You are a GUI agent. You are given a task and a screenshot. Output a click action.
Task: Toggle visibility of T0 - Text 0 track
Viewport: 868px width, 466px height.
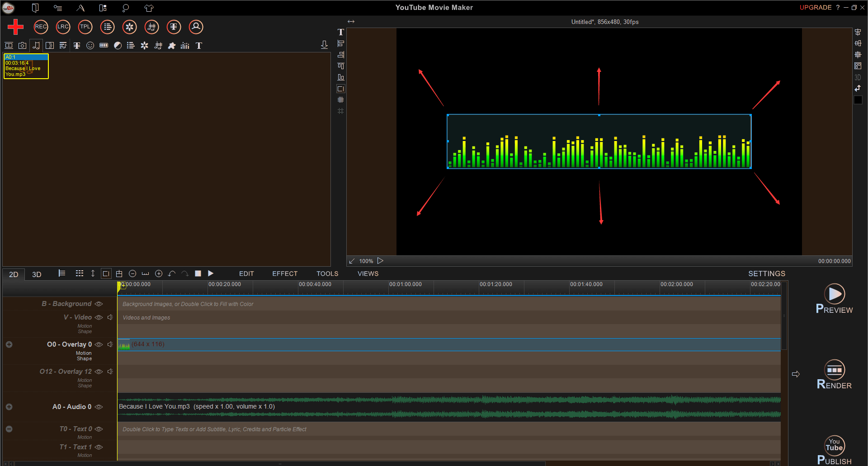pyautogui.click(x=99, y=429)
